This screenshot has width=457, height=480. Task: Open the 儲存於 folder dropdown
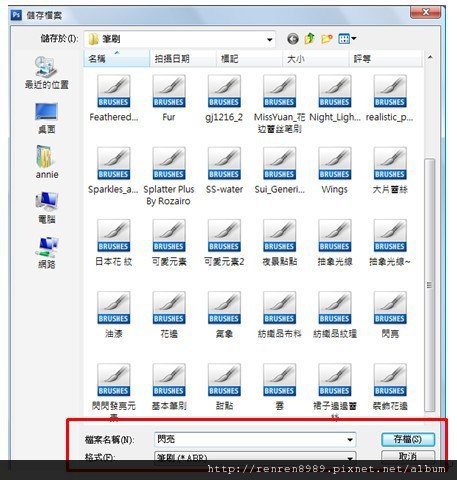[x=269, y=40]
